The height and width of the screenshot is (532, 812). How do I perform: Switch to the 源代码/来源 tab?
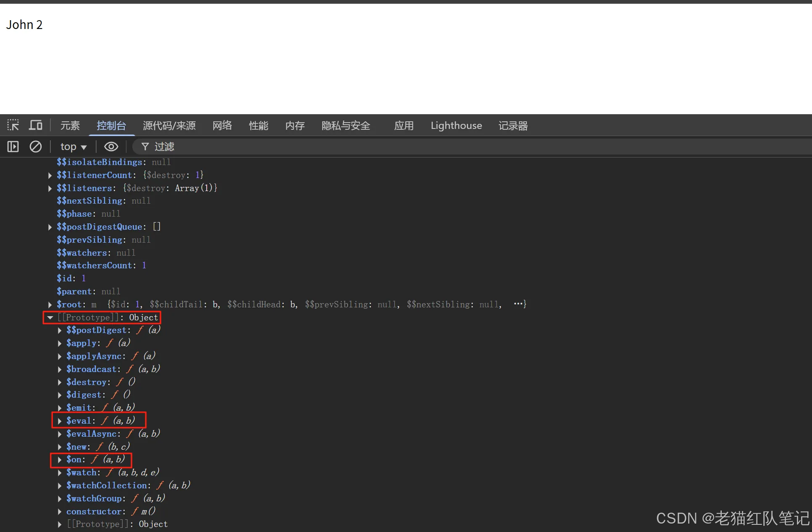coord(169,126)
